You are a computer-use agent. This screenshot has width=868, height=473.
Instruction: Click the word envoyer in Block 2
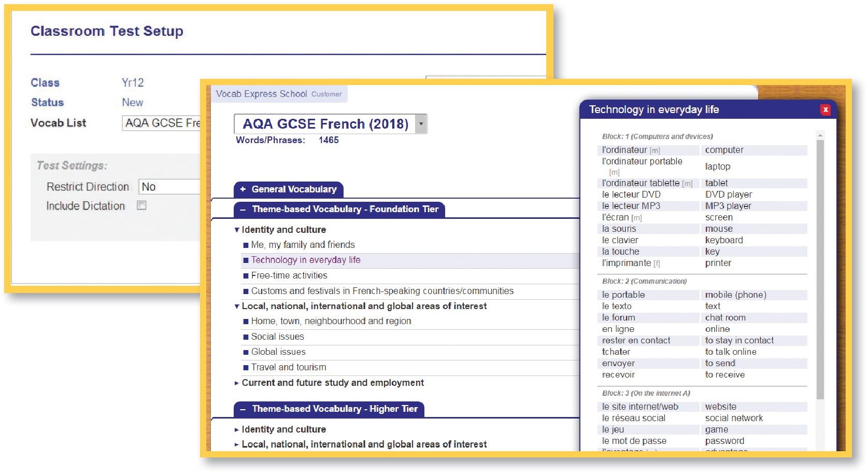coord(618,363)
